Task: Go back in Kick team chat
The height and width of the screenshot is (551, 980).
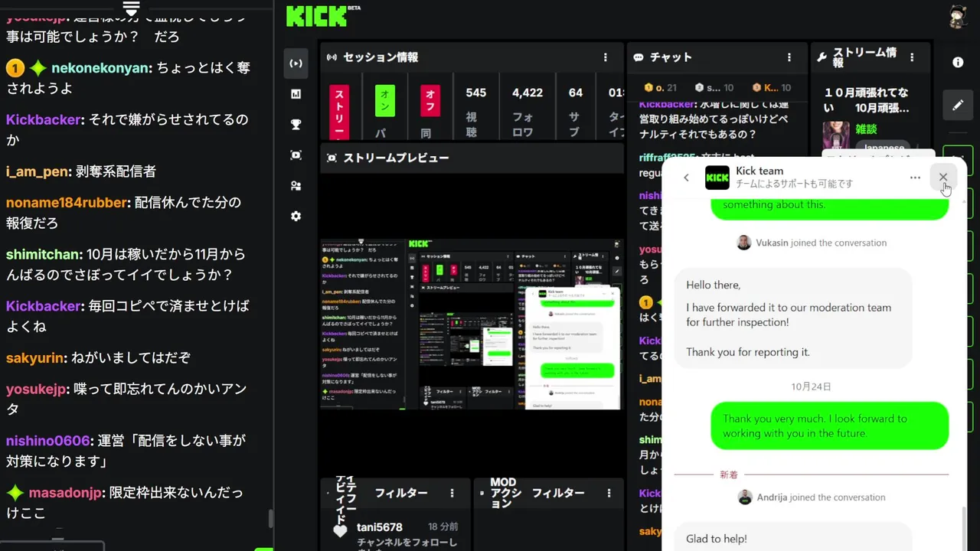Action: tap(686, 178)
